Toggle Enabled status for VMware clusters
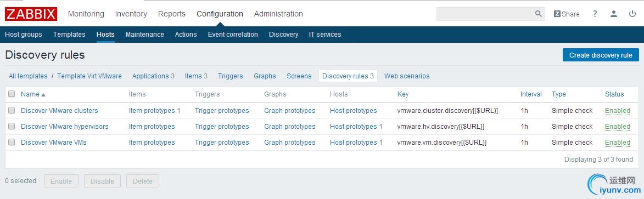 pos(618,110)
